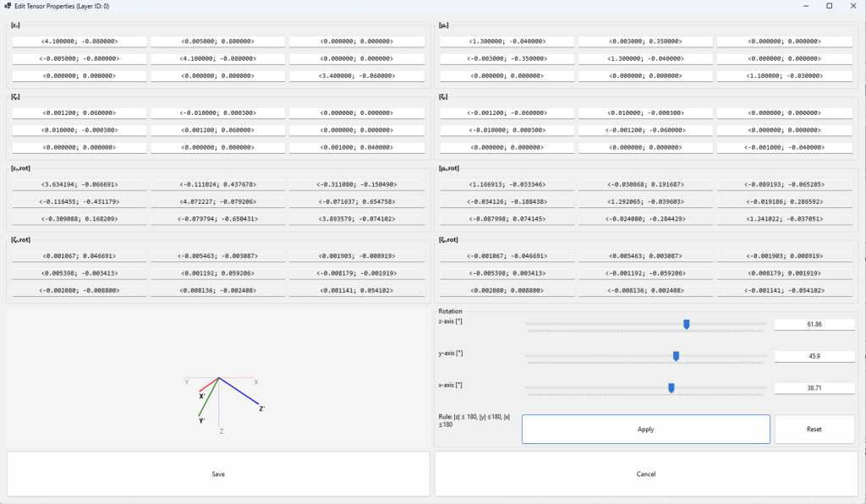Click the x-axis rotation slider handle
Viewport: 866px width, 504px height.
[671, 388]
